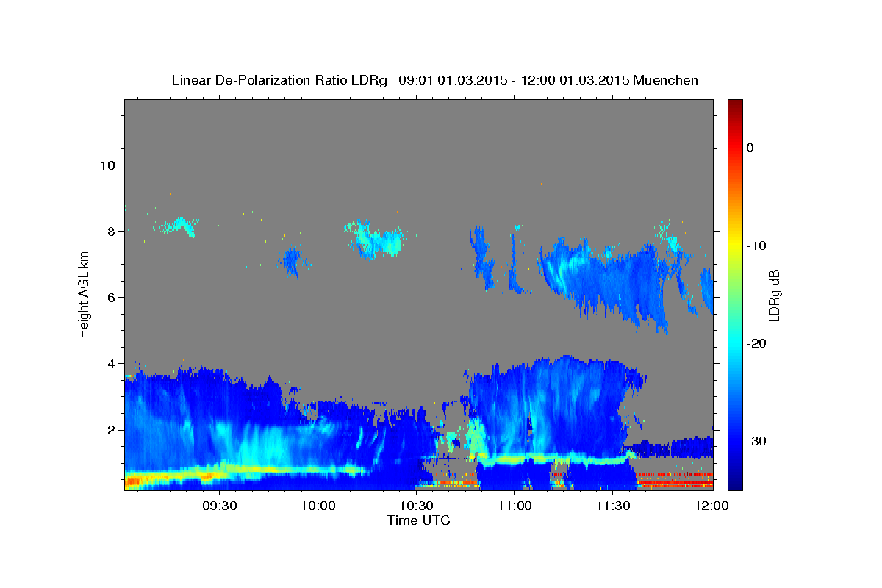The width and height of the screenshot is (882, 588).
Task: Click the colorbar value -10
Action: tap(756, 245)
